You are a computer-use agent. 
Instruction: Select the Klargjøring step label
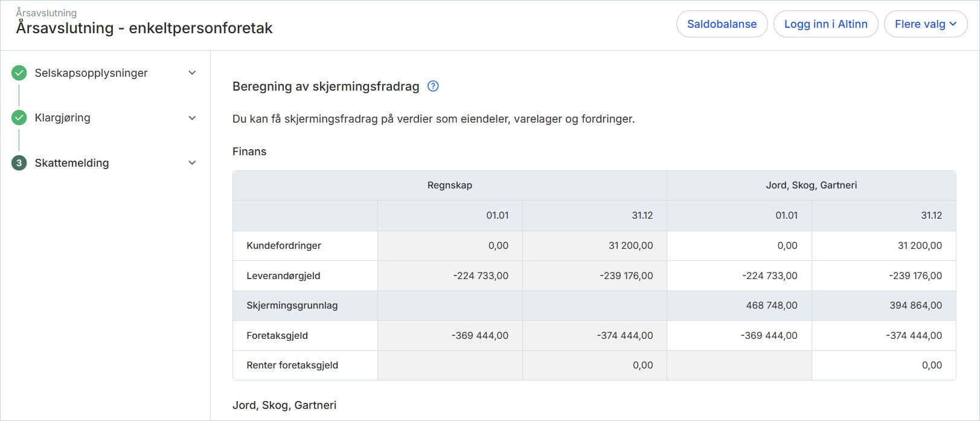(62, 118)
